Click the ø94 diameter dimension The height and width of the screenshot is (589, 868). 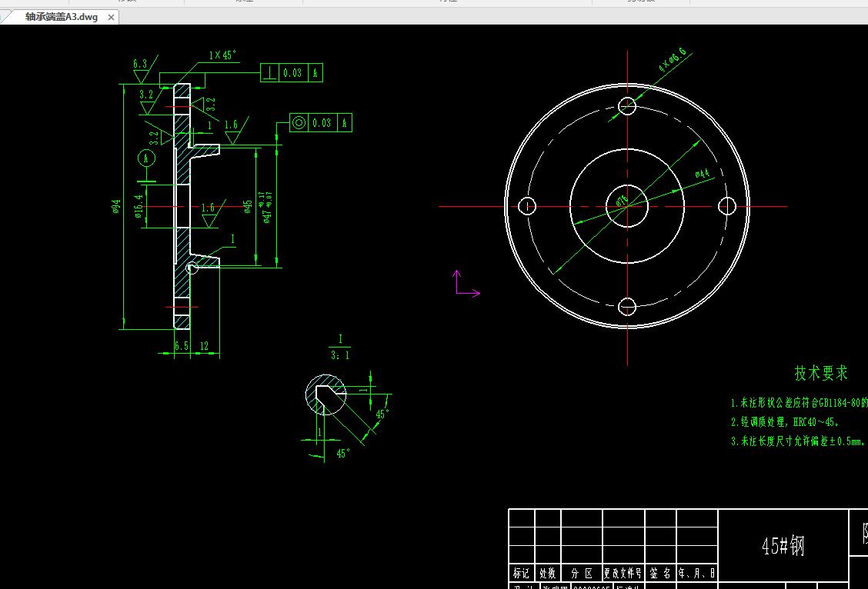pyautogui.click(x=115, y=206)
